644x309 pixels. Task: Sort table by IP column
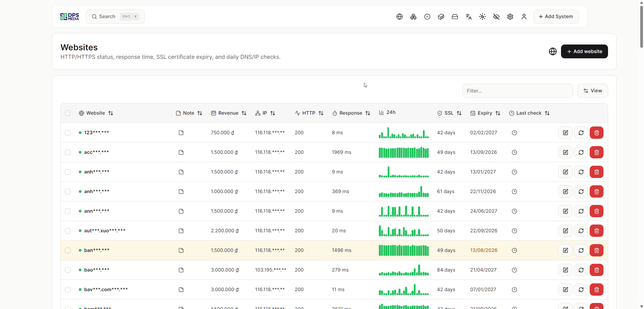click(x=265, y=113)
